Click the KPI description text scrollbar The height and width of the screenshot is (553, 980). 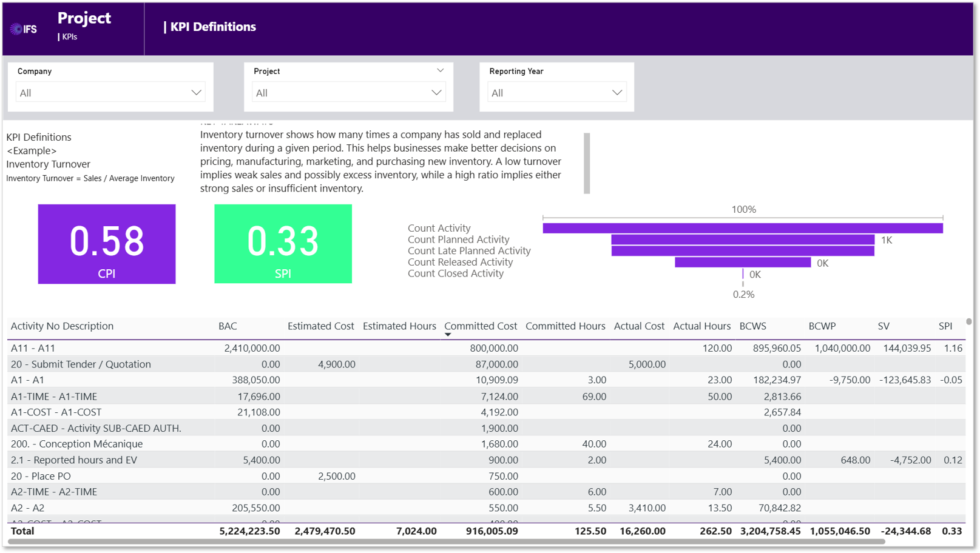(x=587, y=163)
